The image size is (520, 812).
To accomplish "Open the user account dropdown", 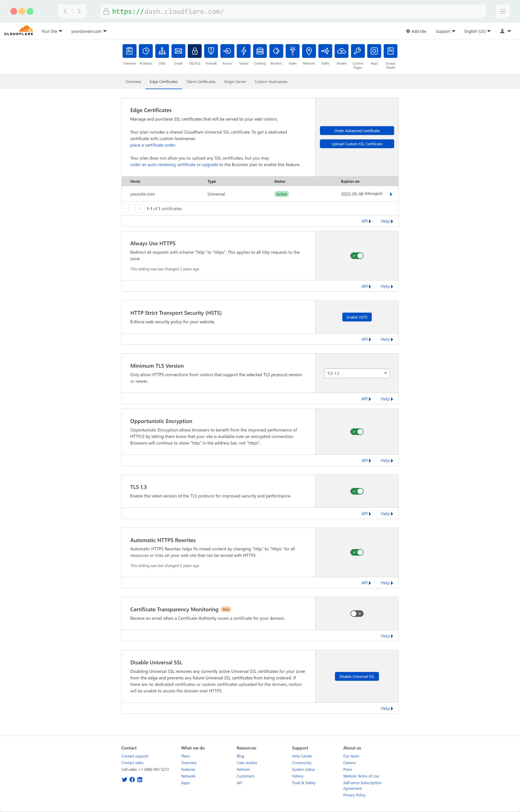I will (x=506, y=31).
